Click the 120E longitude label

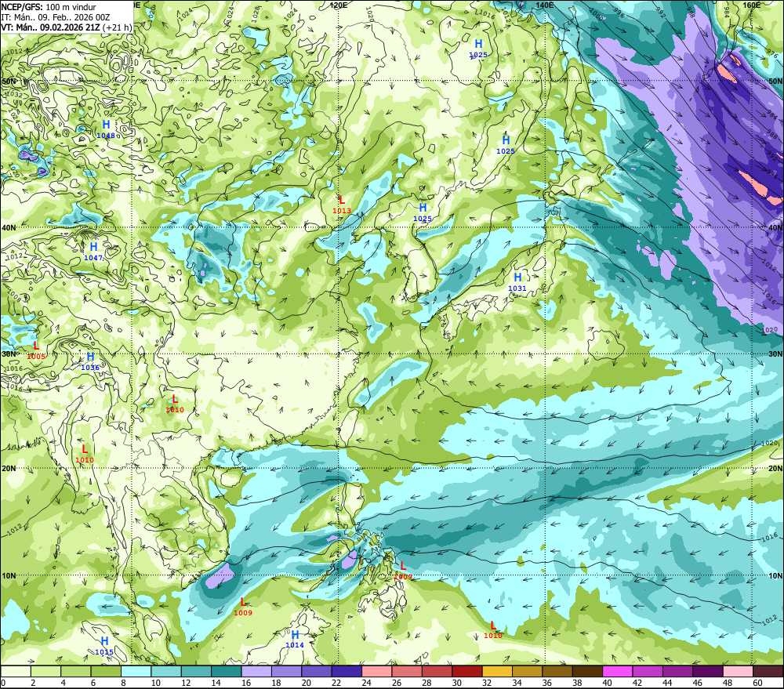[x=339, y=5]
